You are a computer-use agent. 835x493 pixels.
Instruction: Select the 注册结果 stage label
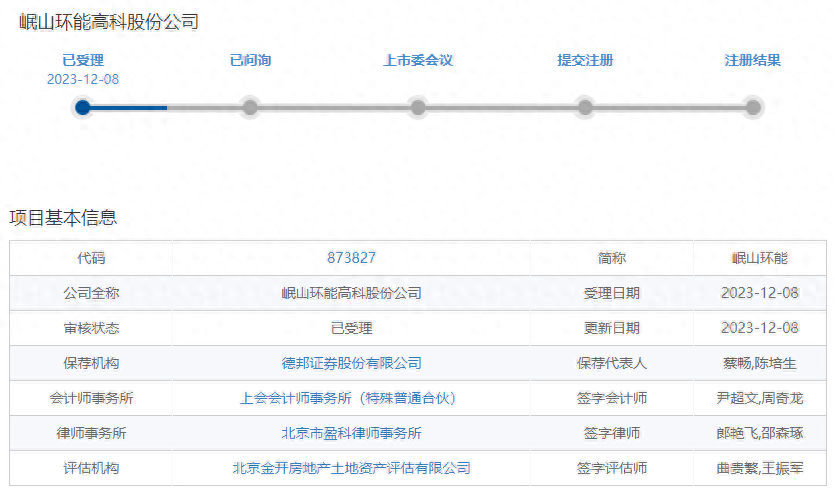pyautogui.click(x=752, y=60)
